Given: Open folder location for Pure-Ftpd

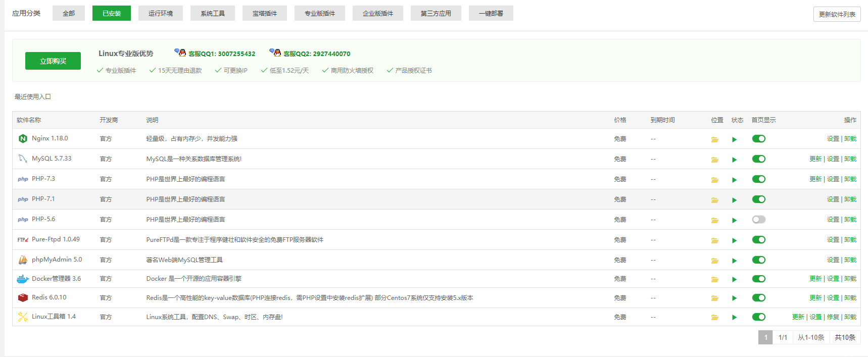Looking at the screenshot, I should (x=714, y=240).
